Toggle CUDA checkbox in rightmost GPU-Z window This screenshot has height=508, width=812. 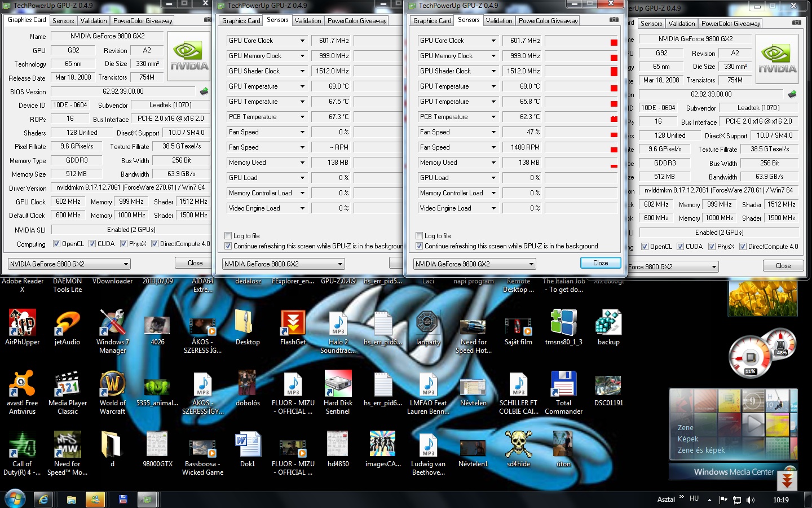(680, 247)
